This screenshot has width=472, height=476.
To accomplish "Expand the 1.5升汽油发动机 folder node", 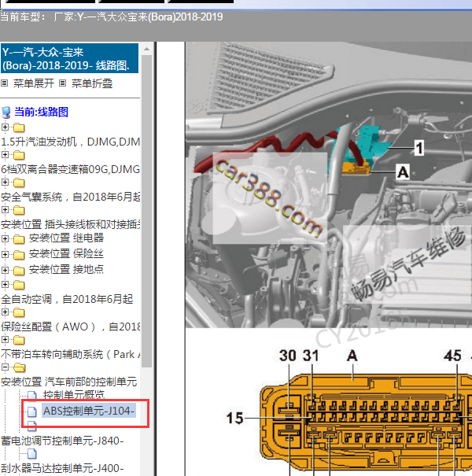I will [5, 127].
